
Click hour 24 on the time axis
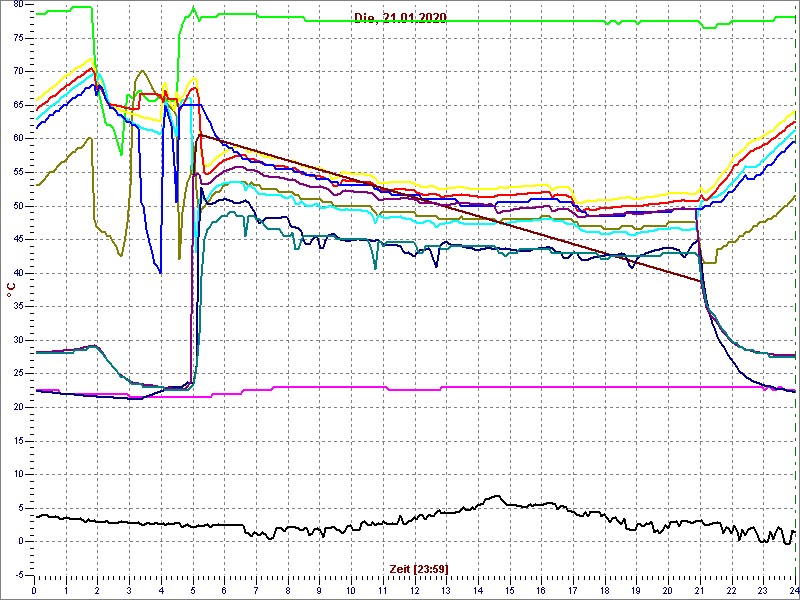coord(792,589)
